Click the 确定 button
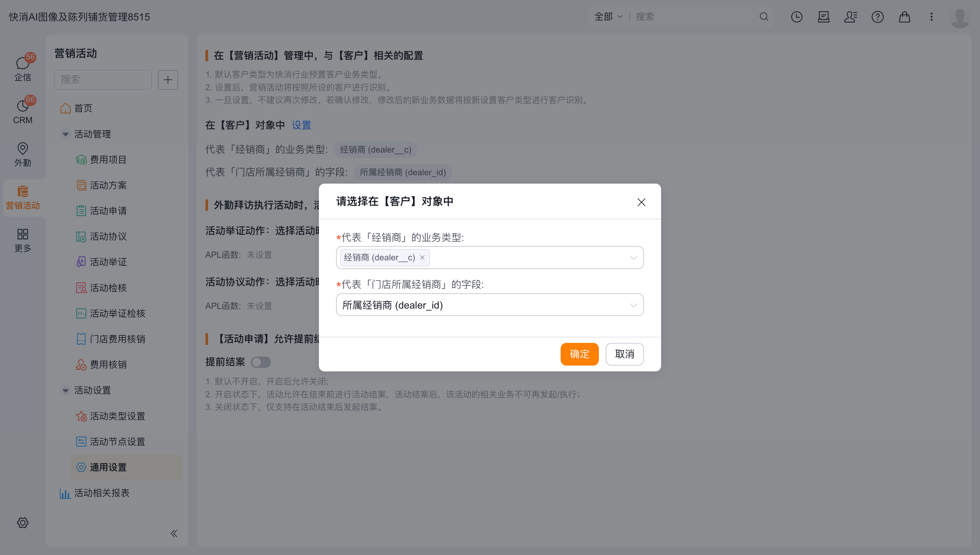Image resolution: width=980 pixels, height=555 pixels. (579, 354)
